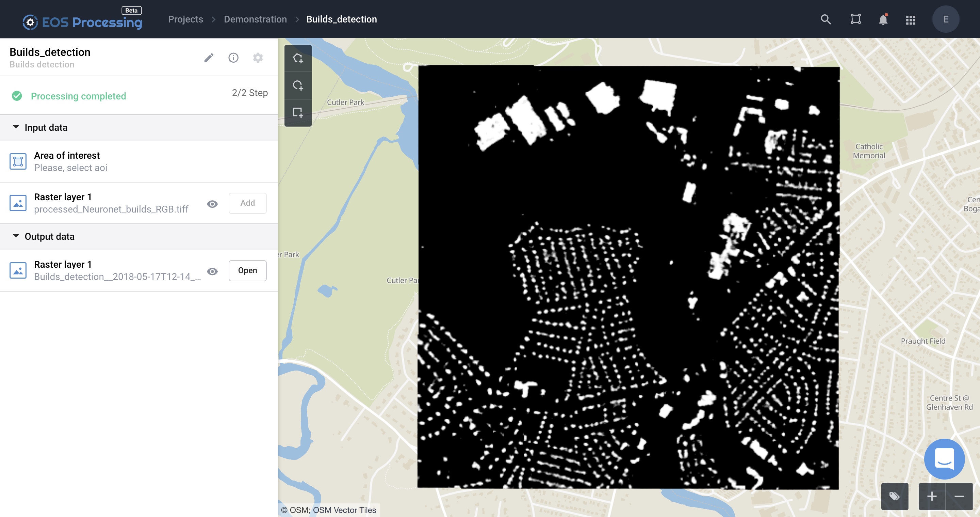Open the Demonstration breadcrumb link

255,19
